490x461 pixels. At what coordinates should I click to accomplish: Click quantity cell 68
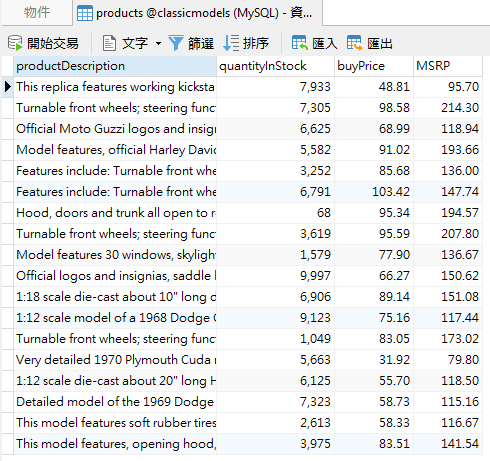click(275, 213)
